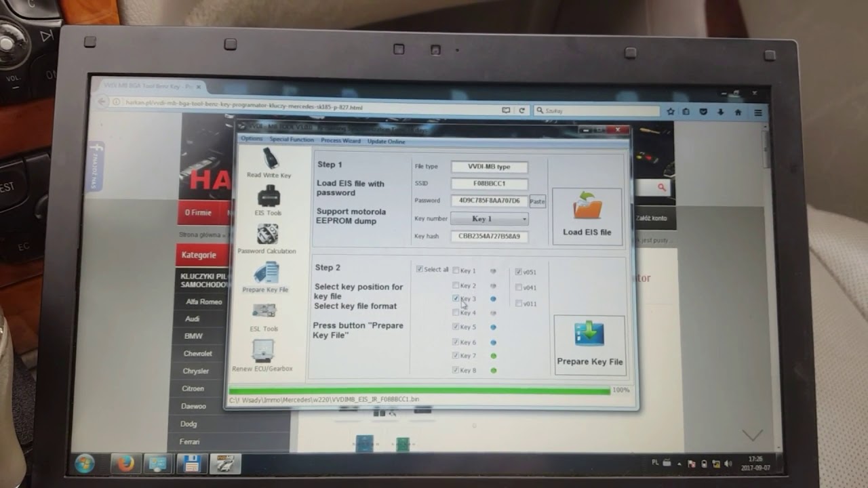Go to the Firefox home page icon
This screenshot has width=868, height=488.
coord(738,112)
